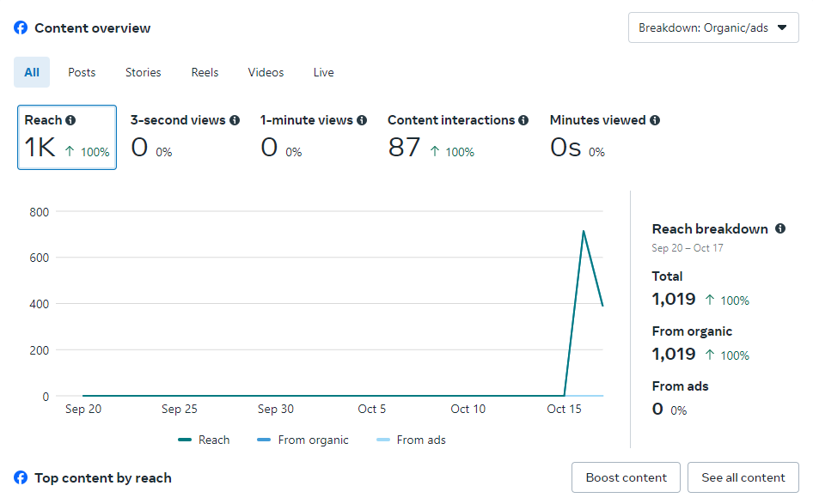Show the Live content tab
This screenshot has width=813, height=504.
tap(324, 73)
